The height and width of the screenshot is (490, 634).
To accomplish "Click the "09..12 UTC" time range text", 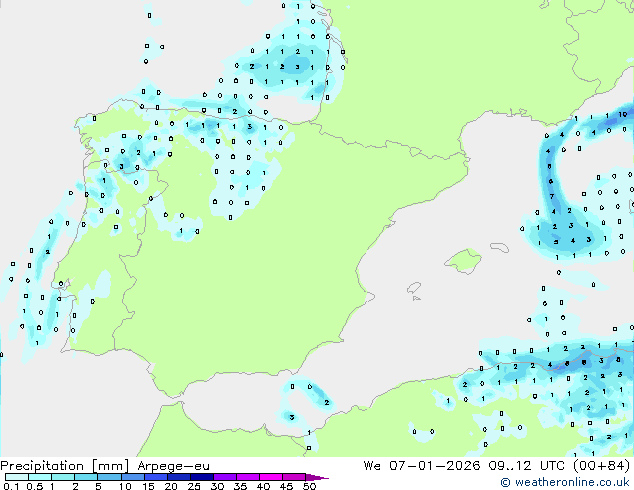I will (526, 466).
